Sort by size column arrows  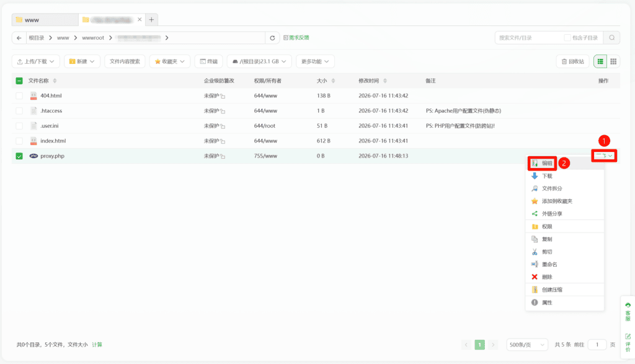click(x=333, y=81)
